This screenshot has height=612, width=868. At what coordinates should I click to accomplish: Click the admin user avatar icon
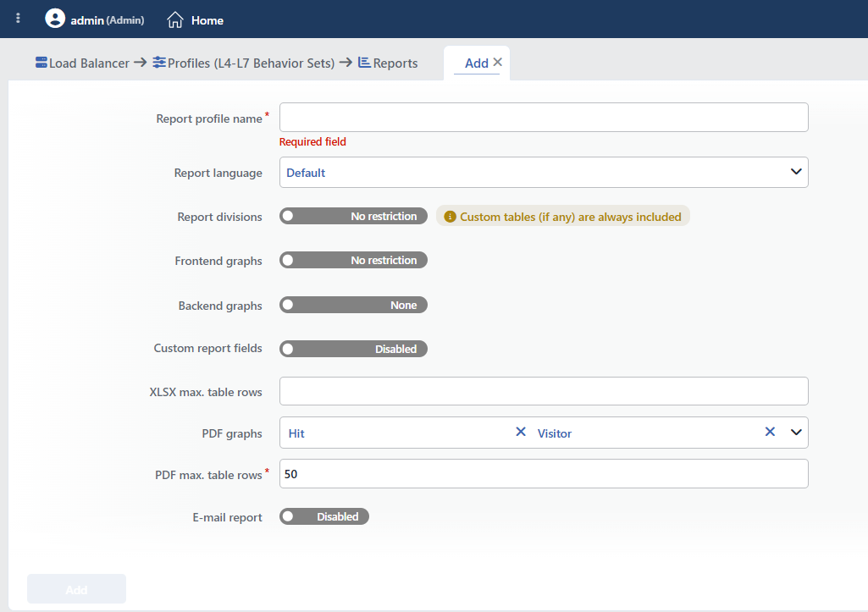click(x=55, y=19)
